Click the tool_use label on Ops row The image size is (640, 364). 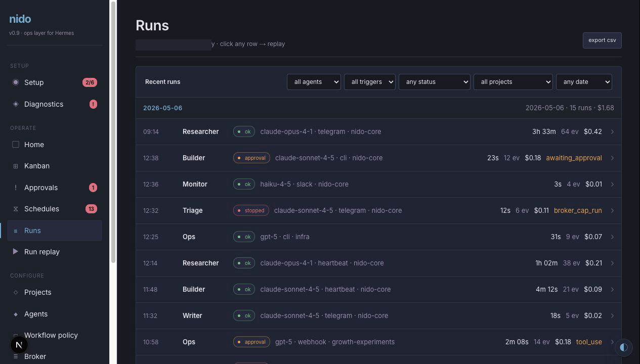tap(589, 342)
